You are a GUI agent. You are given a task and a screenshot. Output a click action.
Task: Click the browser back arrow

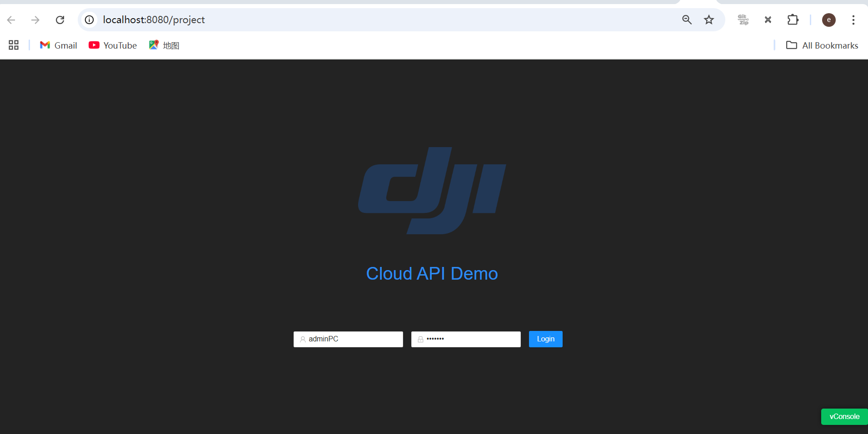[11, 20]
